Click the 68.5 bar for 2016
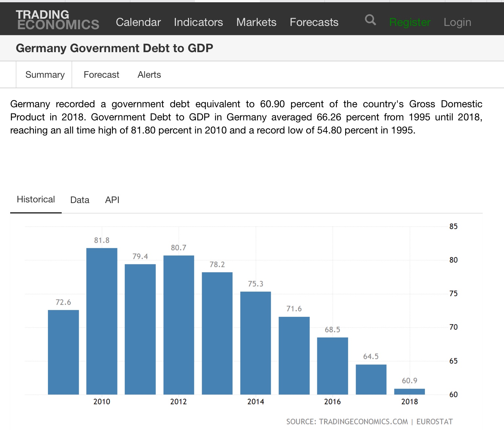This screenshot has width=504, height=430. [332, 366]
